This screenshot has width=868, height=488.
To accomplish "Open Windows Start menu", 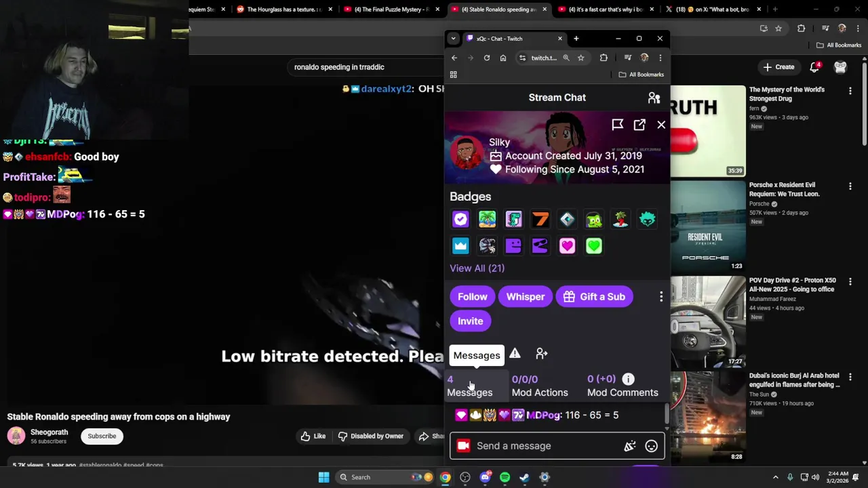I will (x=323, y=477).
